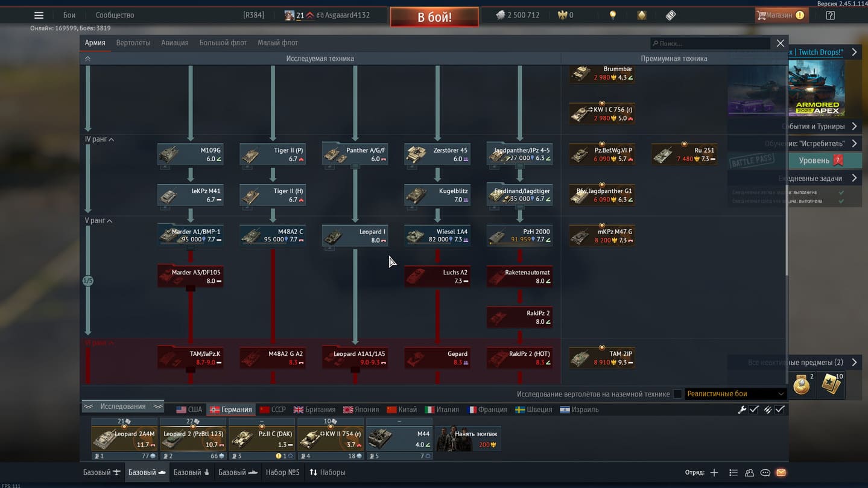
Task: Click the plus icon to add squad member
Action: tap(714, 472)
